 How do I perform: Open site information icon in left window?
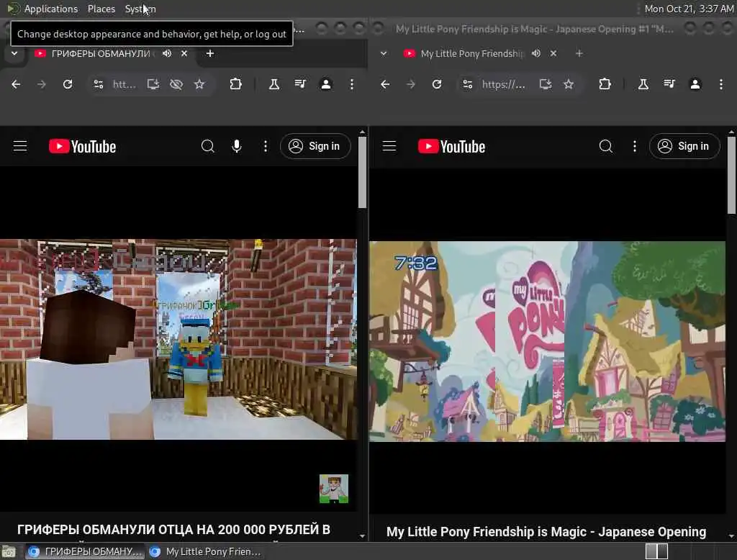pyautogui.click(x=98, y=84)
